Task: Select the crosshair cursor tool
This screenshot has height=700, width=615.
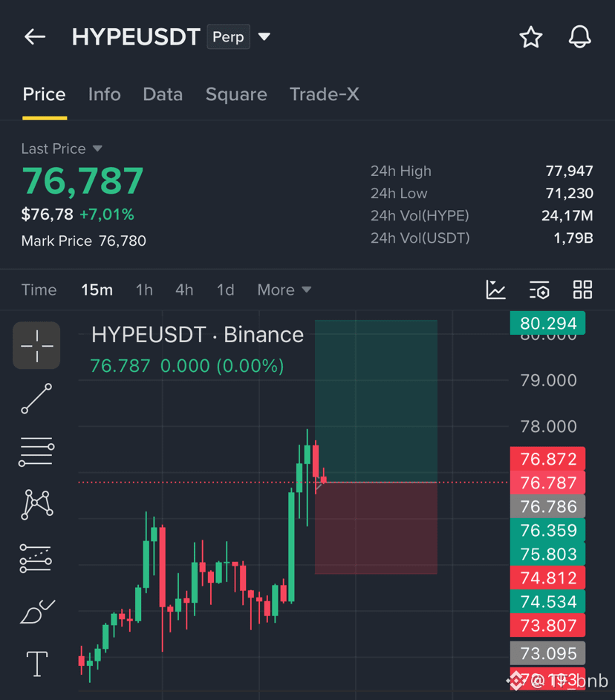Action: coord(36,345)
